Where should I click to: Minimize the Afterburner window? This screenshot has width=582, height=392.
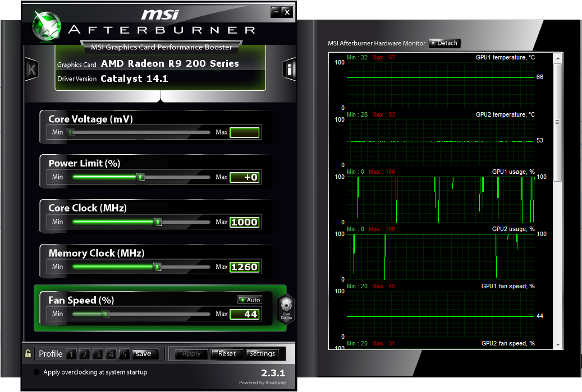[x=276, y=12]
